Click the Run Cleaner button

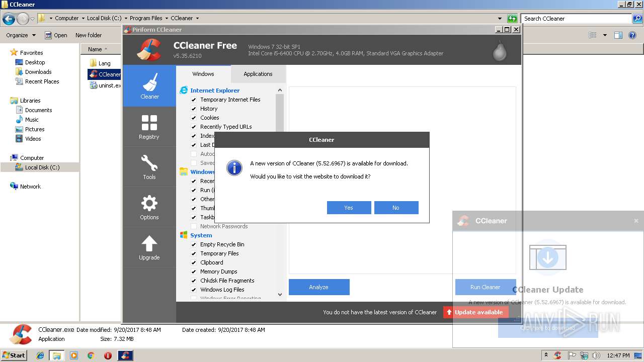coord(486,287)
